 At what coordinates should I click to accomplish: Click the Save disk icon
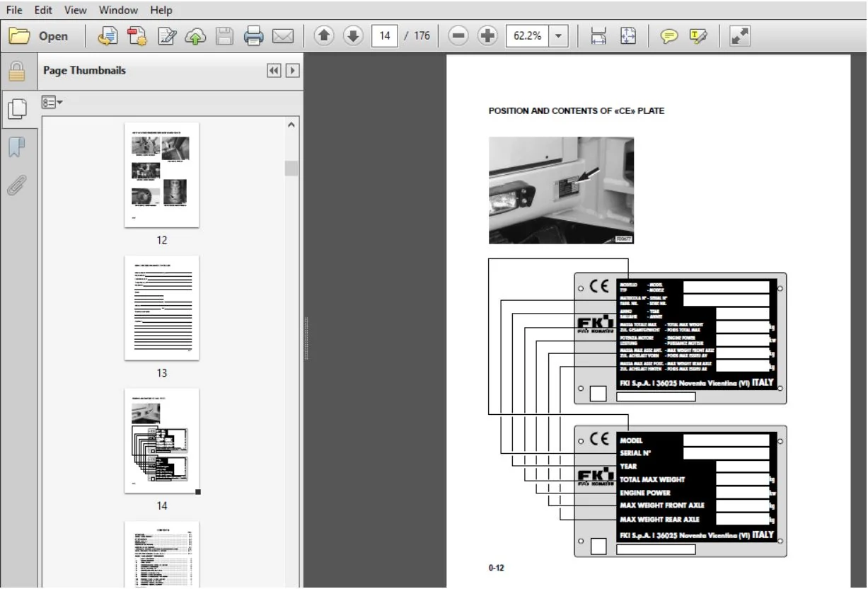click(x=224, y=36)
